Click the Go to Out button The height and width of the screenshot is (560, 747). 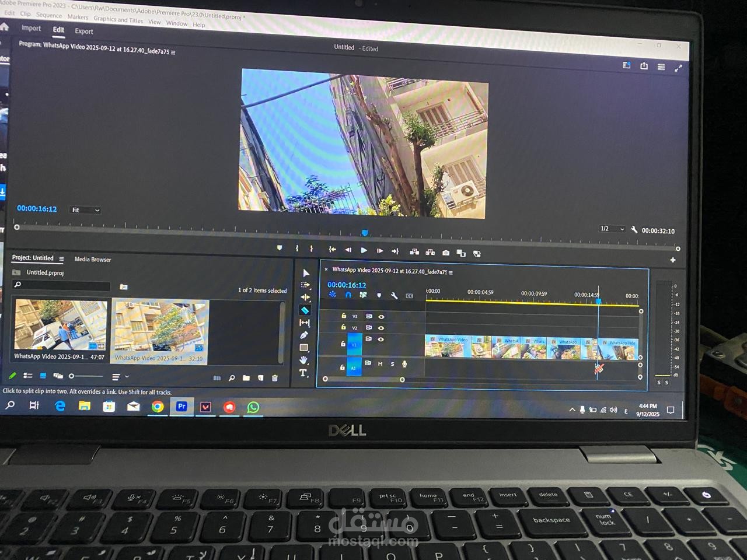395,251
